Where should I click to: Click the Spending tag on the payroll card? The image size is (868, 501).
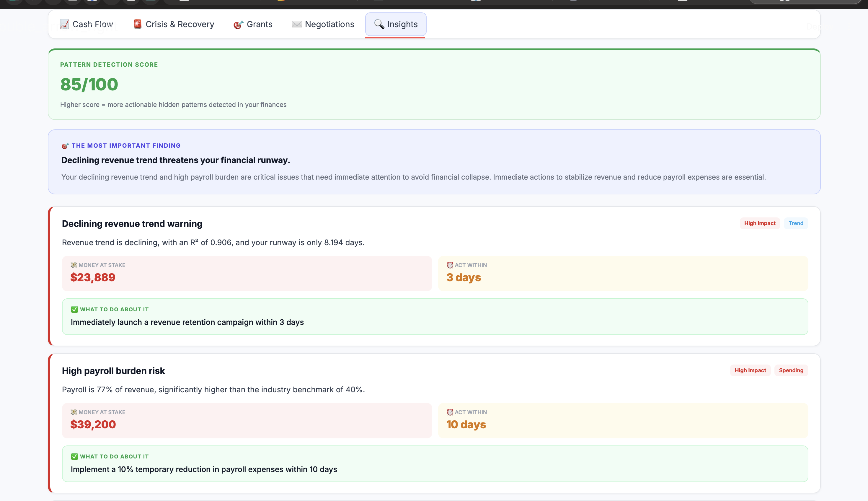[791, 370]
